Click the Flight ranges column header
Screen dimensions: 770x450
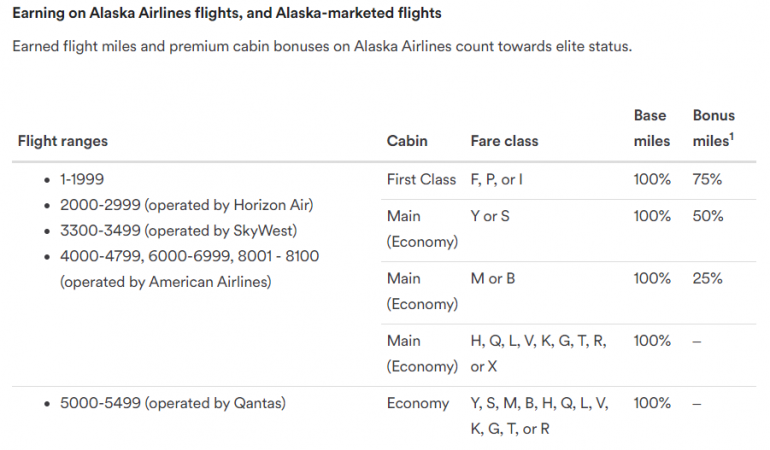pos(63,141)
